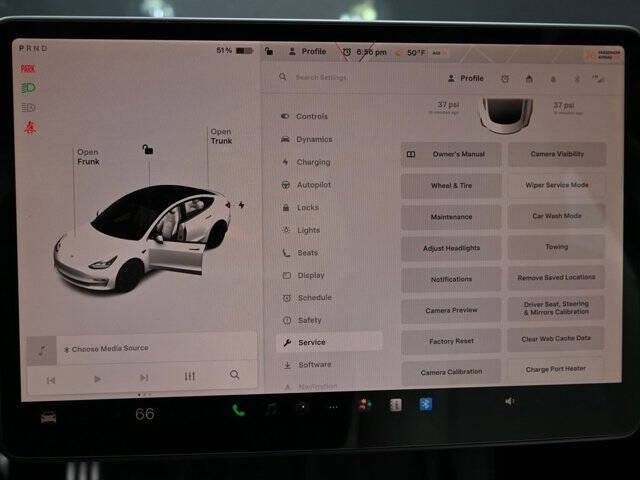The height and width of the screenshot is (480, 640).
Task: Open the Charging settings menu
Action: tap(306, 162)
